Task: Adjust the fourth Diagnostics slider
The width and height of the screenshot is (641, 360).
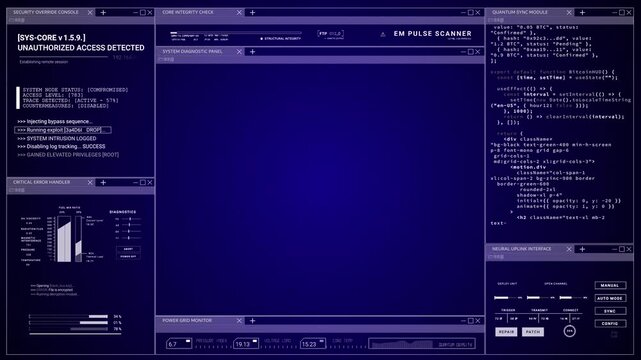Action: (x=131, y=237)
